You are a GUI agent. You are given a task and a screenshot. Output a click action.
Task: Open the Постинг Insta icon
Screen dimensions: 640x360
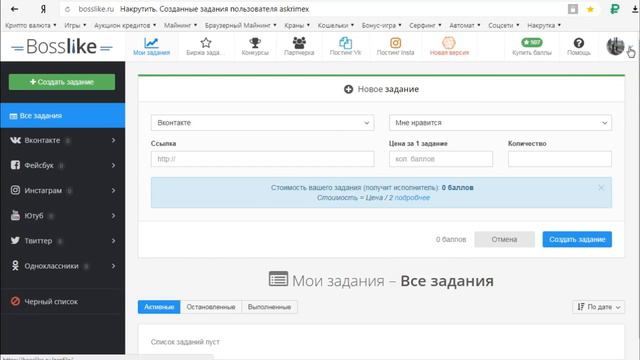pos(395,43)
